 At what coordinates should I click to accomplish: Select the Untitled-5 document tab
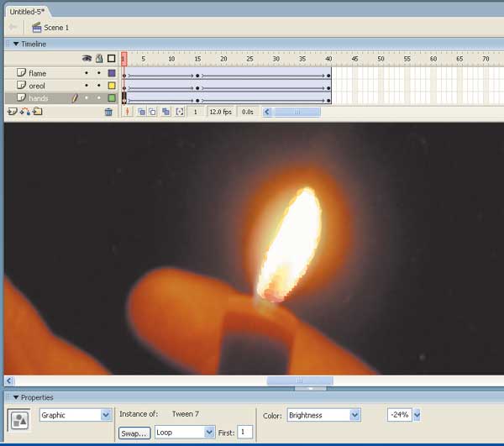coord(25,12)
